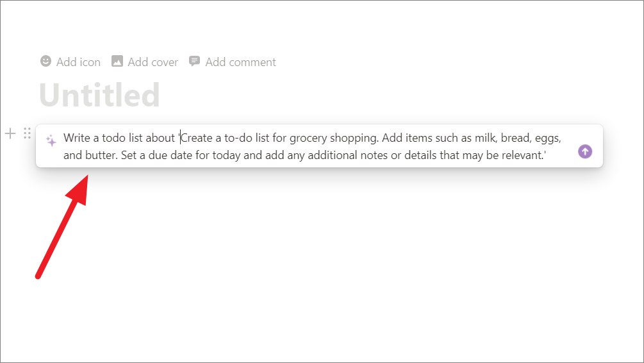Viewport: 644px width, 363px height.
Task: Click the word 'today' in the prompt text
Action: [226, 156]
